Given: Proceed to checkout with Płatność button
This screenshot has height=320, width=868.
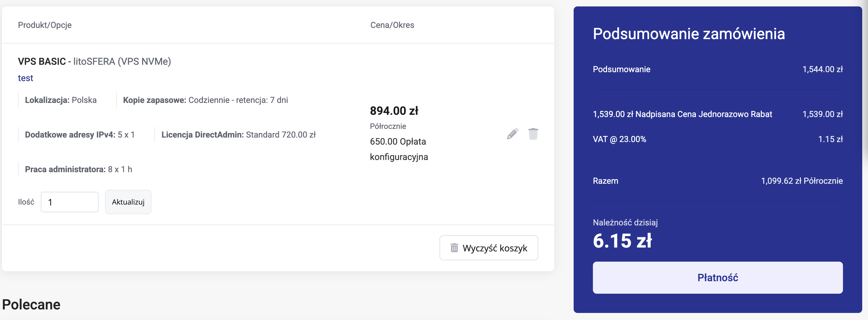Looking at the screenshot, I should [717, 278].
